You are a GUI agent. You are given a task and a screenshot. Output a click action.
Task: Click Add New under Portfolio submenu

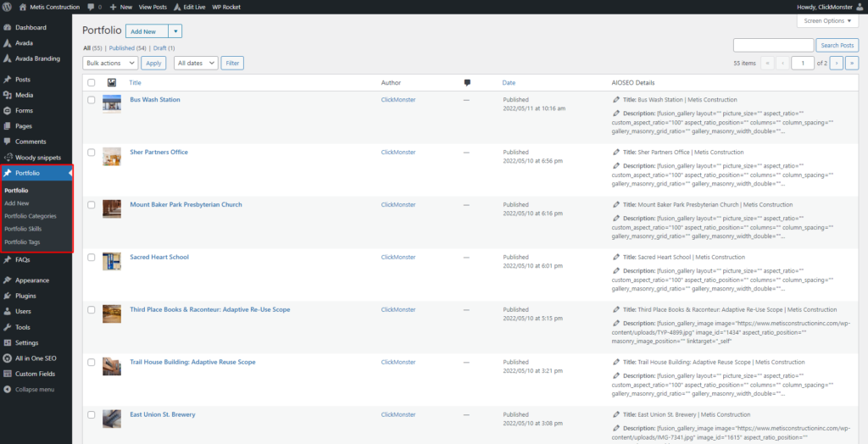[x=17, y=203]
